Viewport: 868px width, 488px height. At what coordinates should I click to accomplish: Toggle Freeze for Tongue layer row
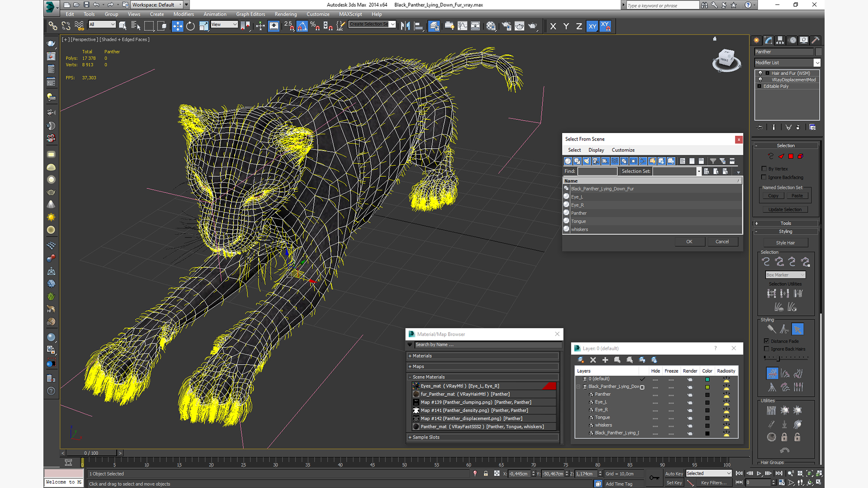tap(671, 418)
